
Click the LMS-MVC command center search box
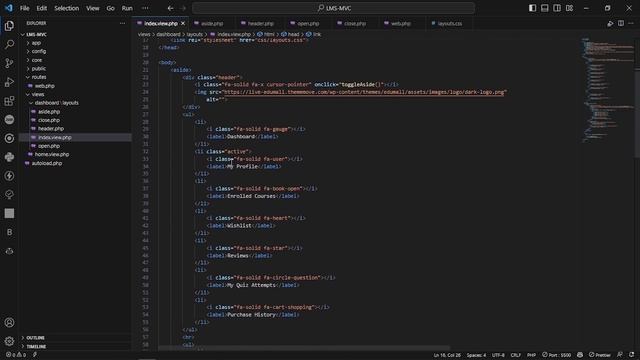pos(333,8)
